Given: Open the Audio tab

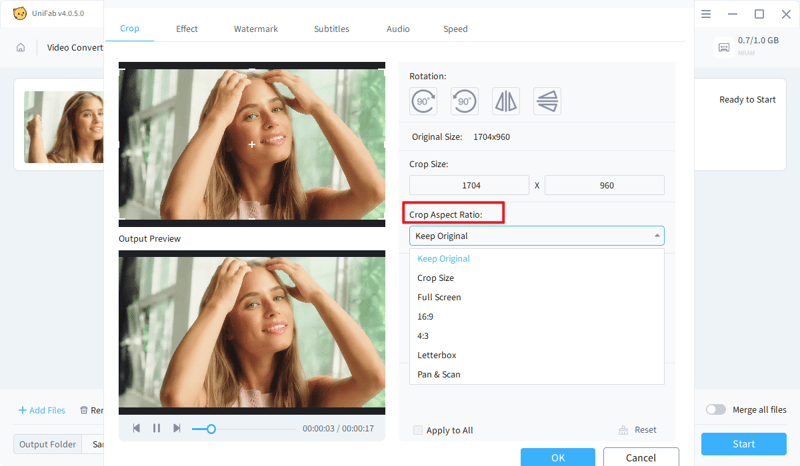Looking at the screenshot, I should tap(398, 29).
